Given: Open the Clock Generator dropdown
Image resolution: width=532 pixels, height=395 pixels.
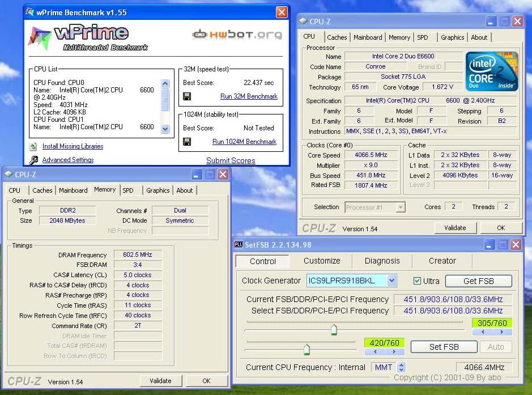Looking at the screenshot, I should tap(392, 281).
